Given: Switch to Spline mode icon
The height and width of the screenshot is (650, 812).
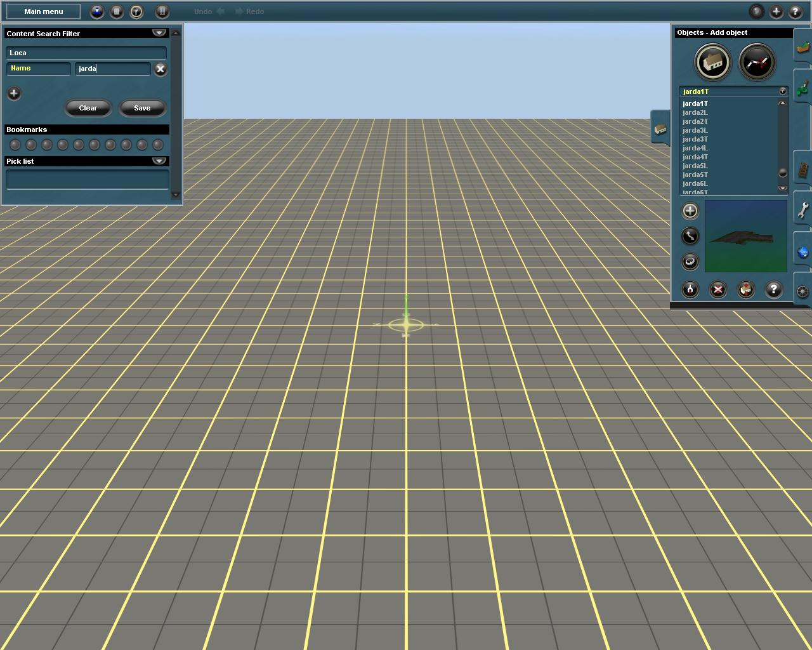Looking at the screenshot, I should [x=757, y=62].
